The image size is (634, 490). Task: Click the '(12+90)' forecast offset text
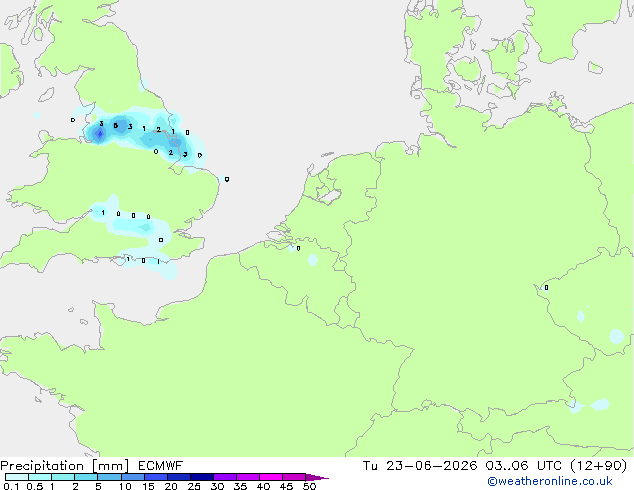click(598, 466)
